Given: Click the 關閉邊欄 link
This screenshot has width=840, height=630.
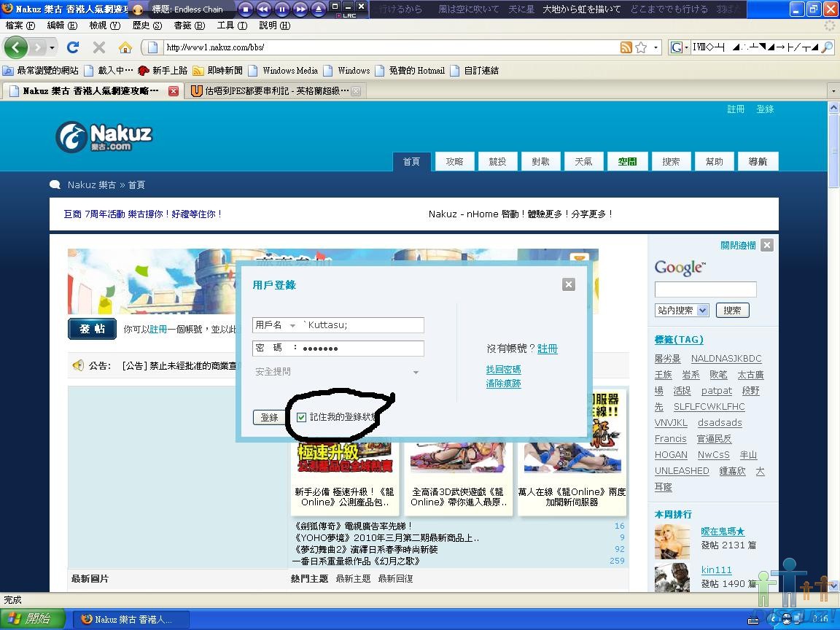Looking at the screenshot, I should point(738,245).
